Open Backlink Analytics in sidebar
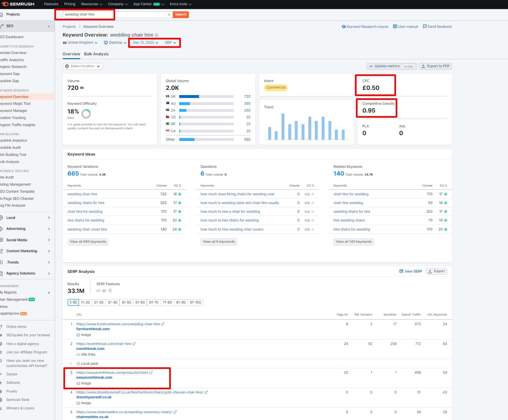The height and width of the screenshot is (420, 508). tap(14, 140)
